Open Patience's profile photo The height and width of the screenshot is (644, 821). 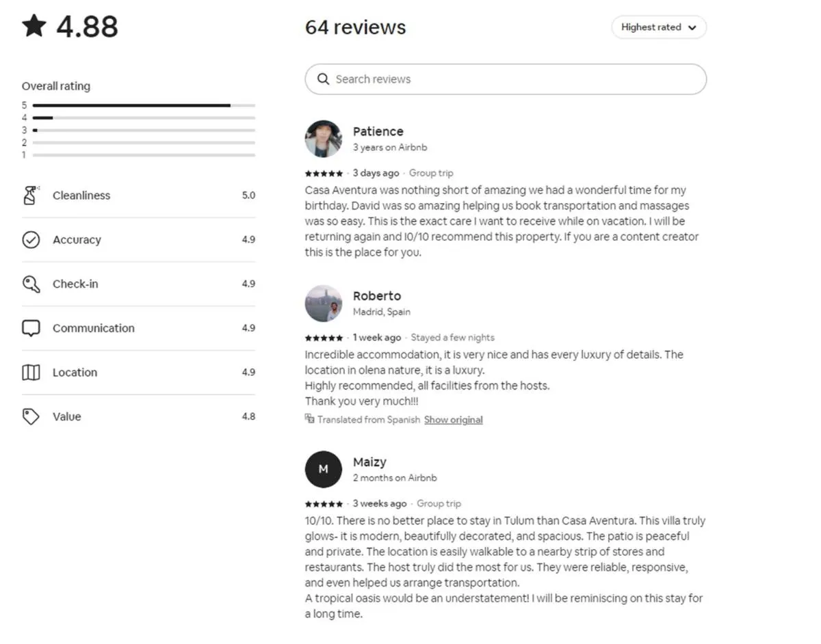pyautogui.click(x=323, y=139)
